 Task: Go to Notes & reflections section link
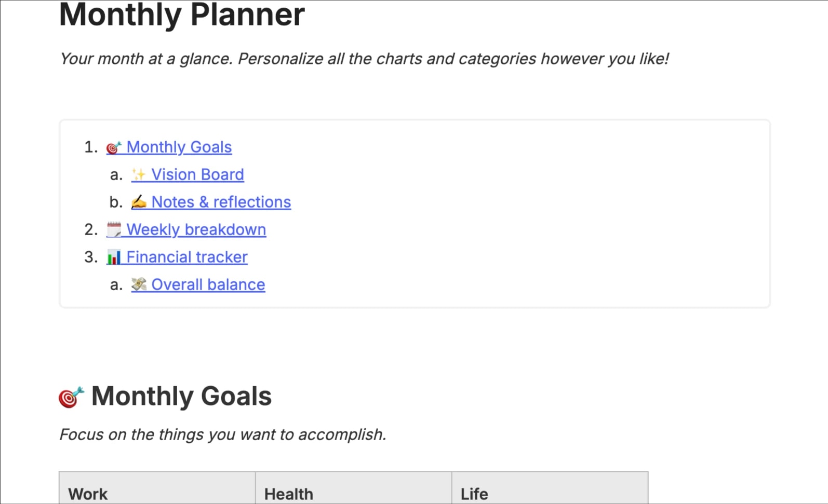[221, 202]
